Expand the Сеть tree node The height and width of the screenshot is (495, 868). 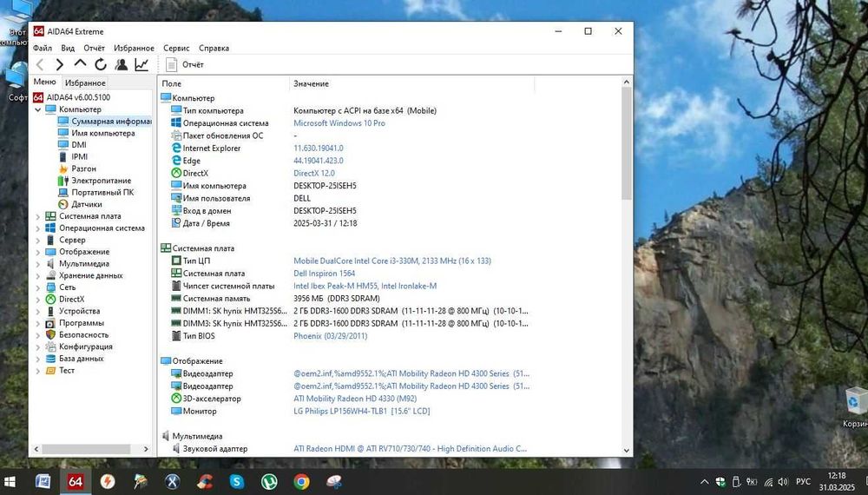click(38, 287)
